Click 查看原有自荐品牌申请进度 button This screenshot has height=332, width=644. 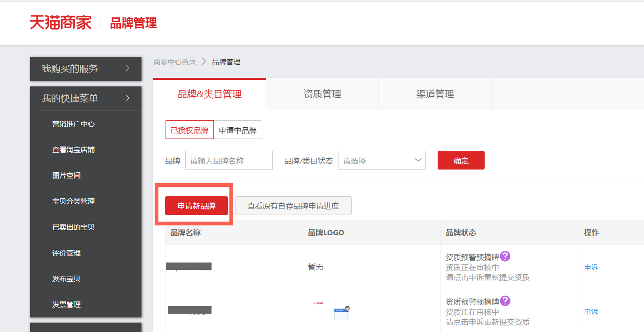293,206
